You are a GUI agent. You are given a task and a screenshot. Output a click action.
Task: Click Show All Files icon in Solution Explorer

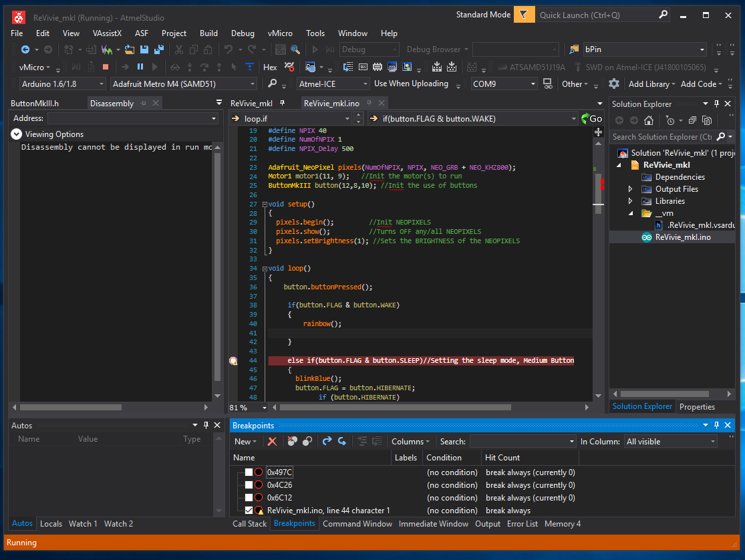click(707, 121)
